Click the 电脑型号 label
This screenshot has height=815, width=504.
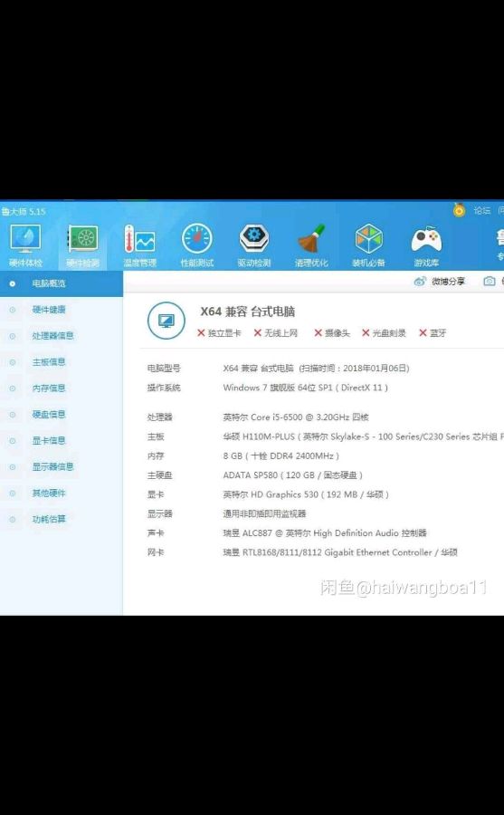pos(164,369)
